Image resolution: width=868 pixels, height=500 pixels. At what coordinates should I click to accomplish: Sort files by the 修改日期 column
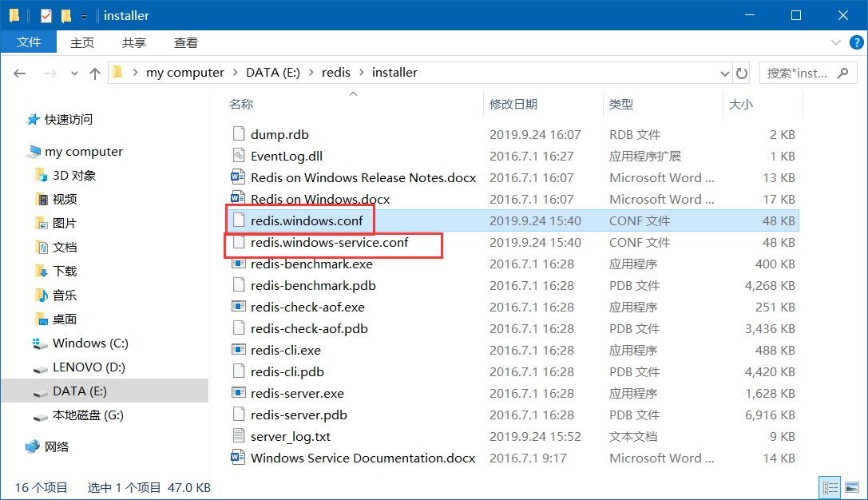tap(517, 104)
